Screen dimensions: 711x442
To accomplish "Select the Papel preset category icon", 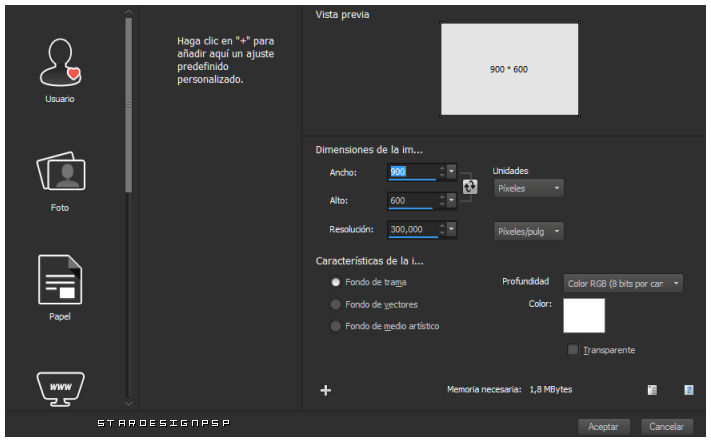I will (60, 280).
